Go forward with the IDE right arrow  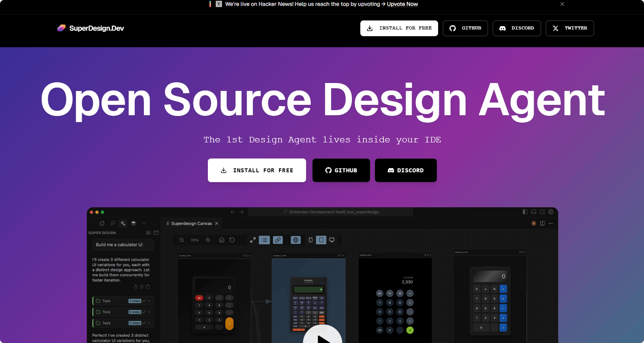[x=241, y=212]
